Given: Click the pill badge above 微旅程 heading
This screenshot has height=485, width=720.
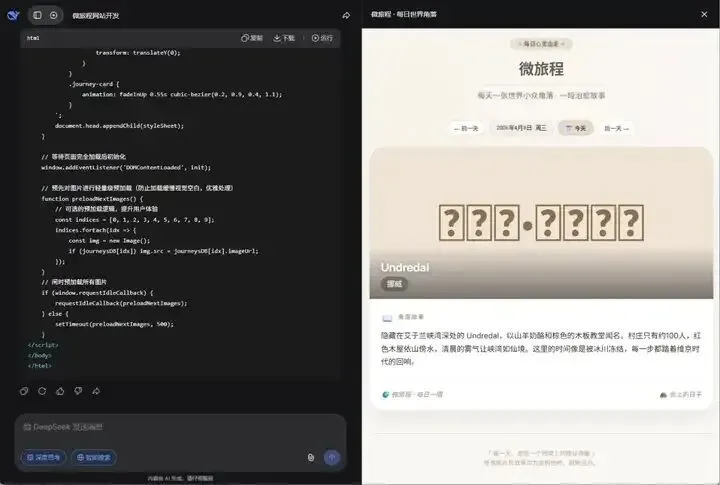Looking at the screenshot, I should pos(541,44).
